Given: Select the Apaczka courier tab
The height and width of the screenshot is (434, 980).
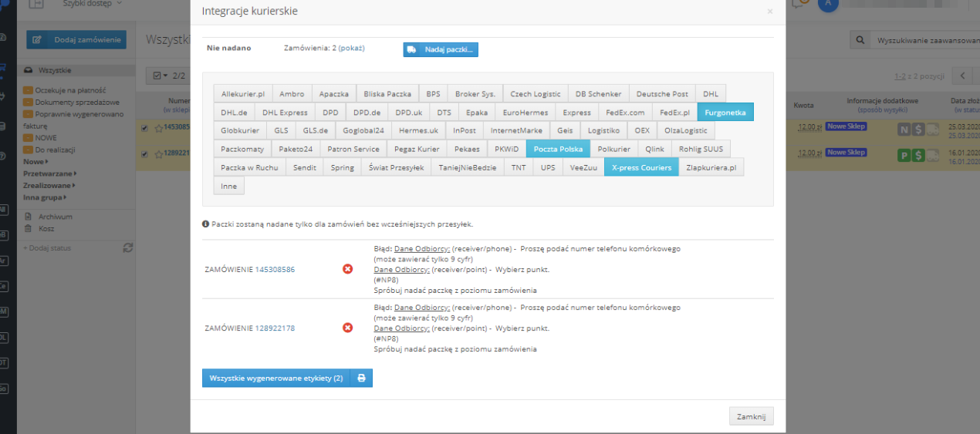Looking at the screenshot, I should pos(334,93).
